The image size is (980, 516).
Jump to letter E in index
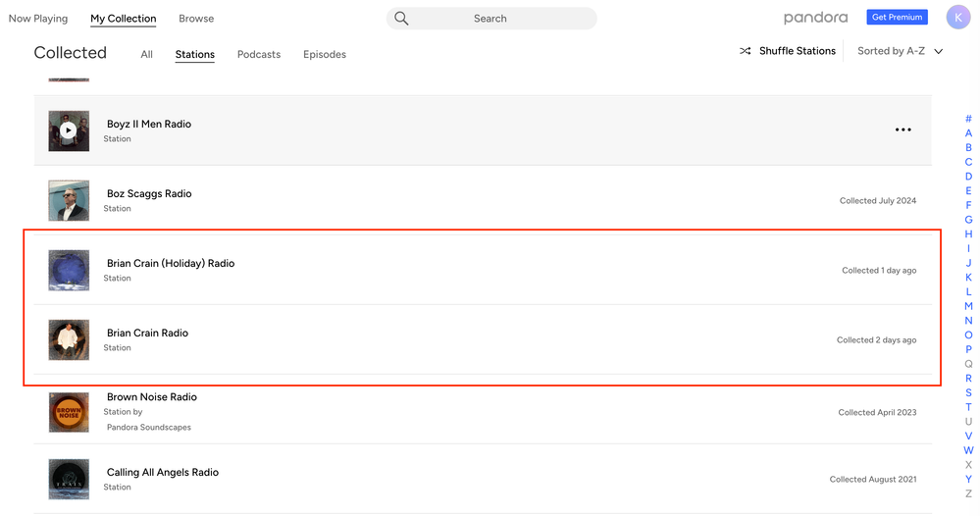click(x=968, y=190)
